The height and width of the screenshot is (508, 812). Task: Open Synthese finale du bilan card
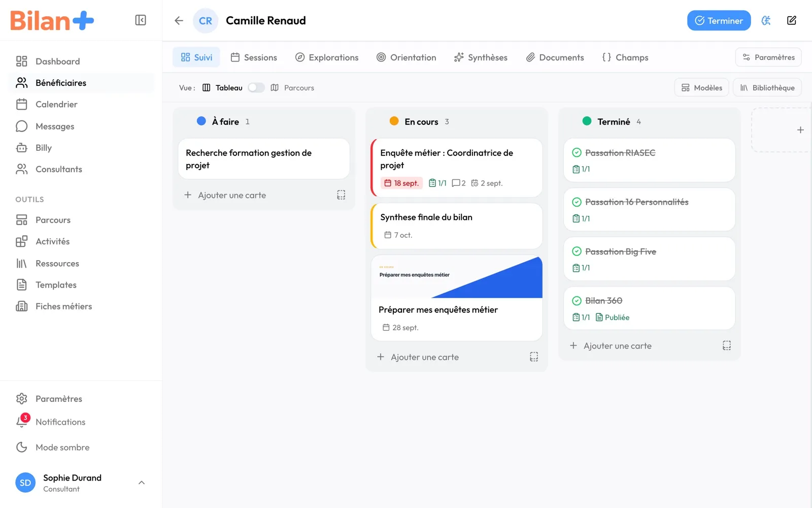457,226
